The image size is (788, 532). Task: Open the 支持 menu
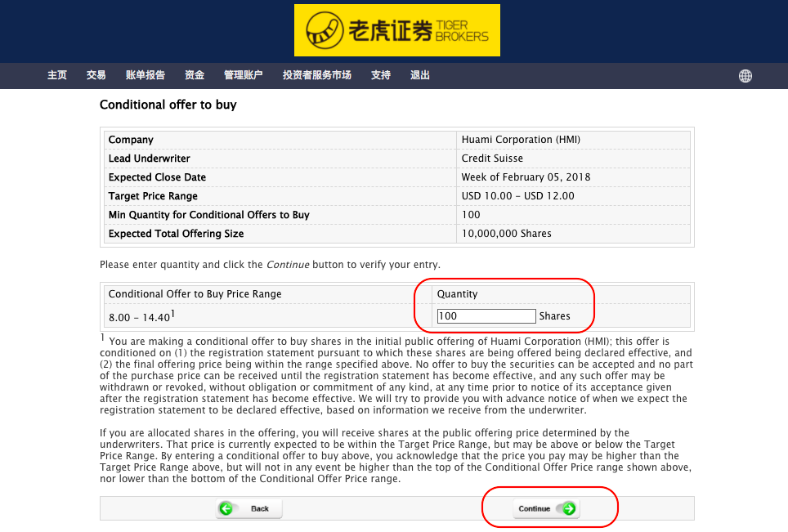coord(380,75)
